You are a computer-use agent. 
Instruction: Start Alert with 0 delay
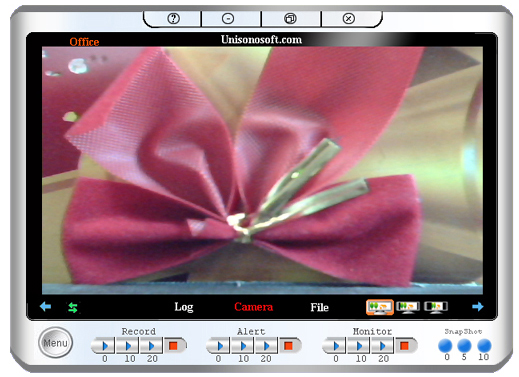coord(219,346)
